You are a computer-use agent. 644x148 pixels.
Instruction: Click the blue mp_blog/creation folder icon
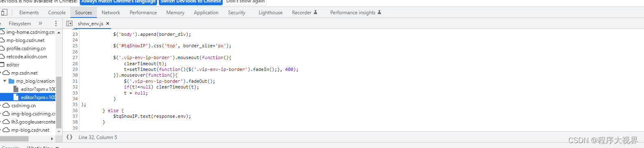[x=11, y=81]
